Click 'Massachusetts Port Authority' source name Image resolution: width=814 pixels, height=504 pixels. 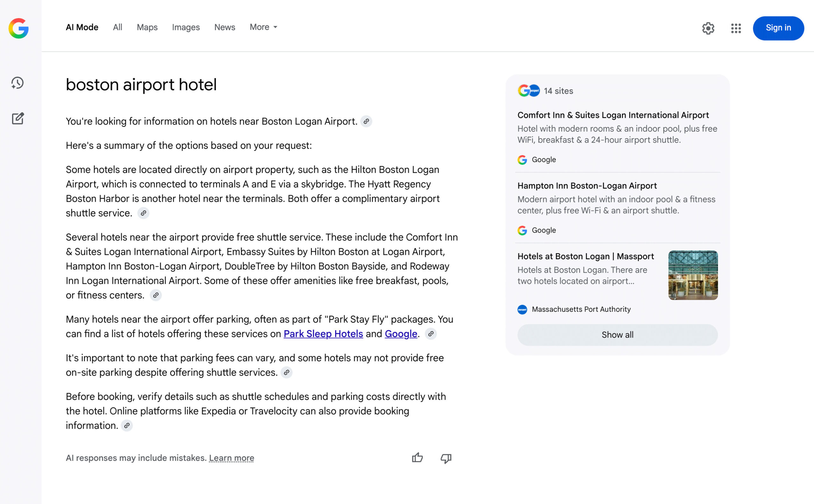click(x=581, y=309)
